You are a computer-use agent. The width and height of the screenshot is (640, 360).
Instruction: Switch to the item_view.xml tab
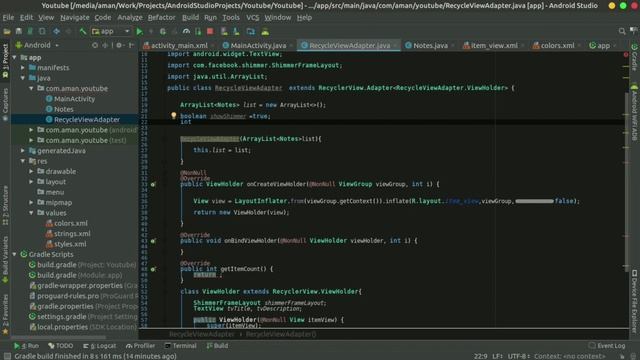[494, 45]
